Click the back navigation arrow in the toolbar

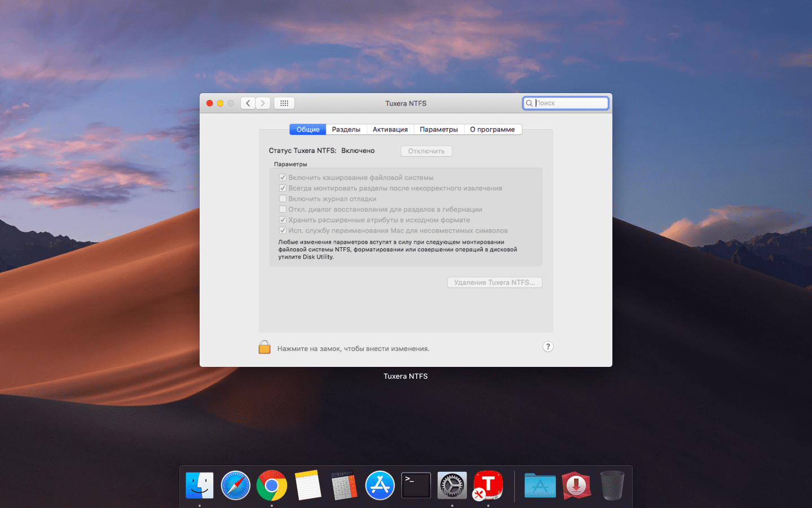tap(248, 103)
